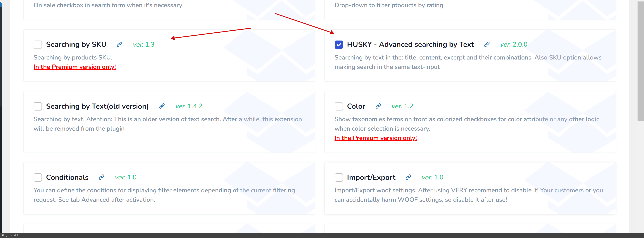Click link icon beside Searching by Text(old version)
The height and width of the screenshot is (238, 644).
click(162, 106)
